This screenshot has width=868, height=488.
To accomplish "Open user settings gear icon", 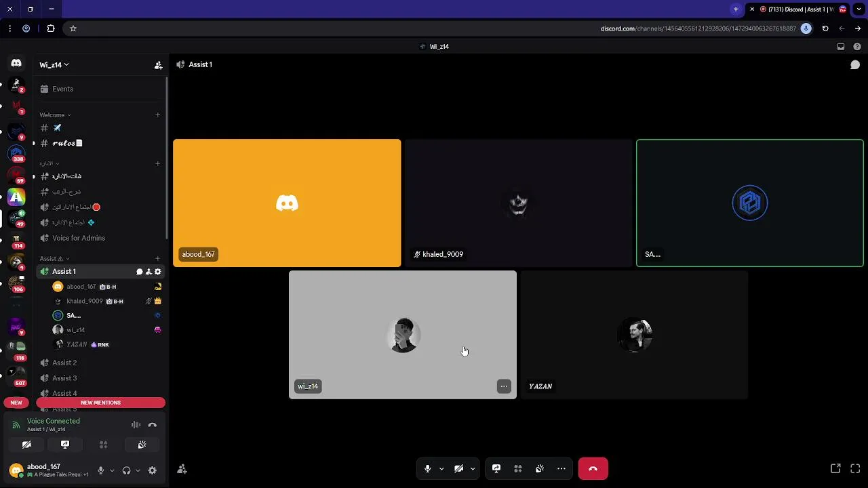I will coord(153,470).
